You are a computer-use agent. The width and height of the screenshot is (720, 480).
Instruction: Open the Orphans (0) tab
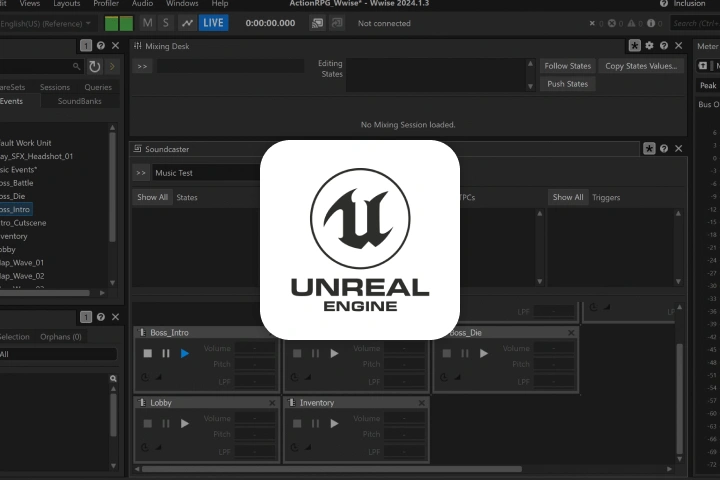pyautogui.click(x=61, y=337)
